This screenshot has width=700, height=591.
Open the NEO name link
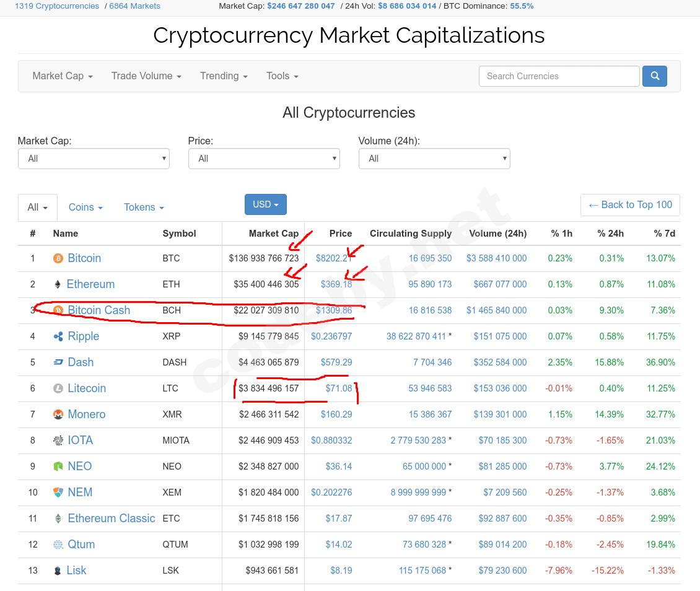click(x=80, y=466)
